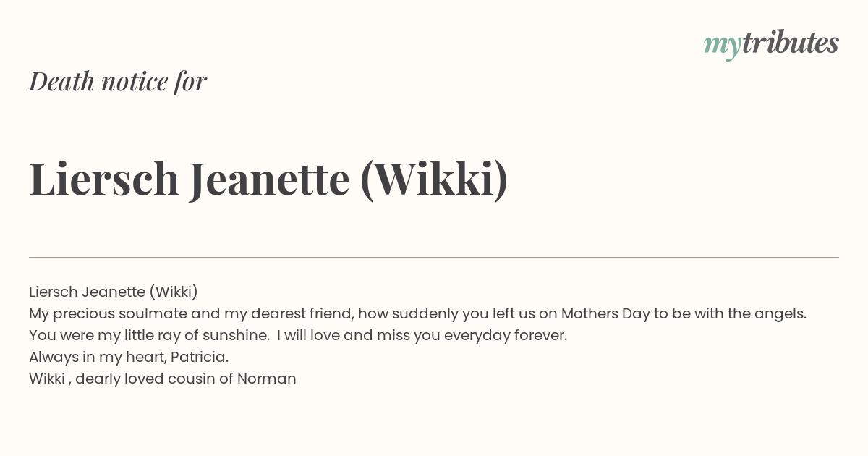This screenshot has height=456, width=868.
Task: Click the name "Norman"
Action: pos(267,379)
